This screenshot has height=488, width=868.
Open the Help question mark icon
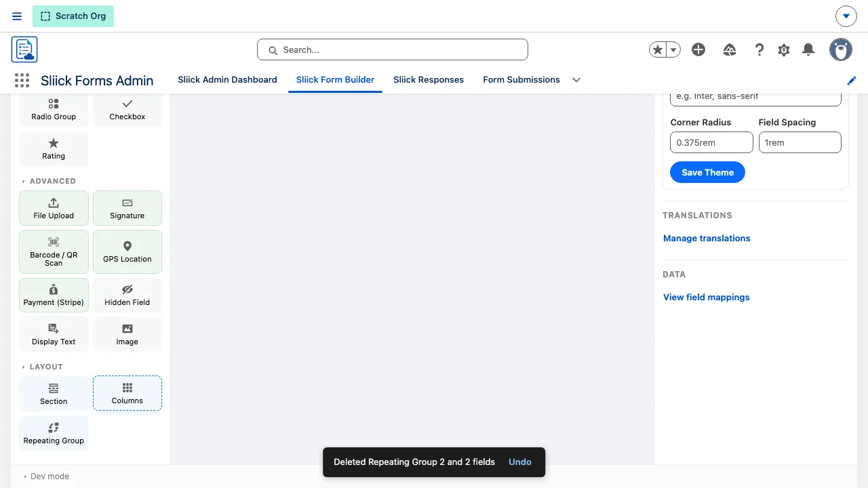coord(759,49)
